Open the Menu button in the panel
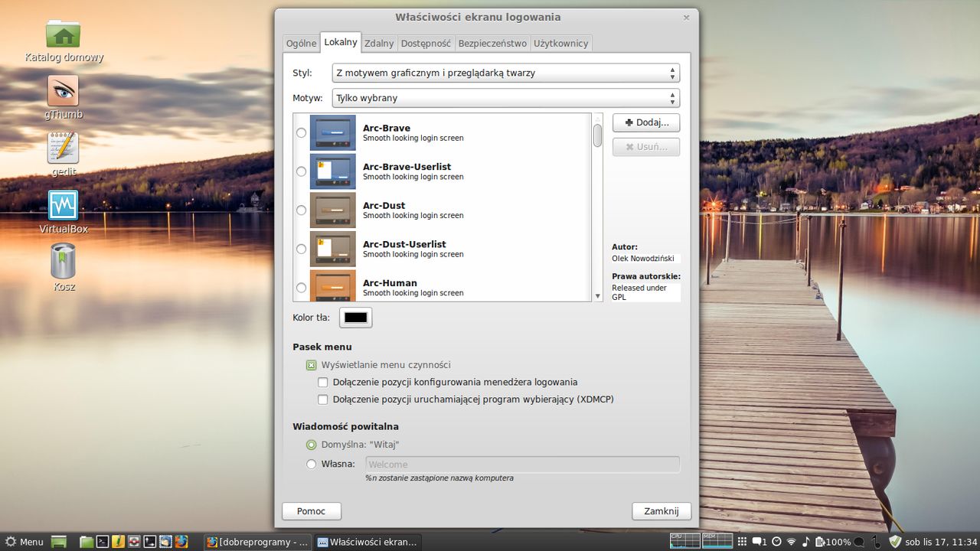Image resolution: width=980 pixels, height=551 pixels. [x=23, y=542]
